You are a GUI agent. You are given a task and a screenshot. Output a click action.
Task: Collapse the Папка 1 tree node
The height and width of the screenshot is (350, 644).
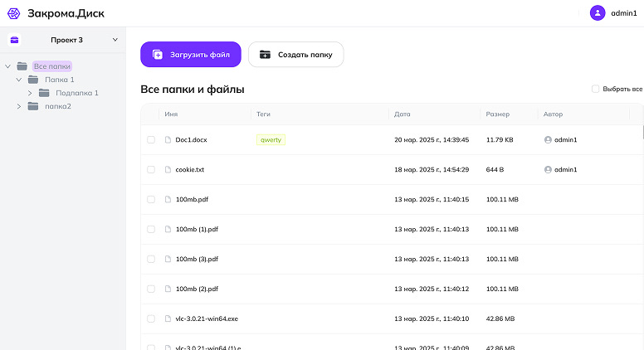(18, 80)
